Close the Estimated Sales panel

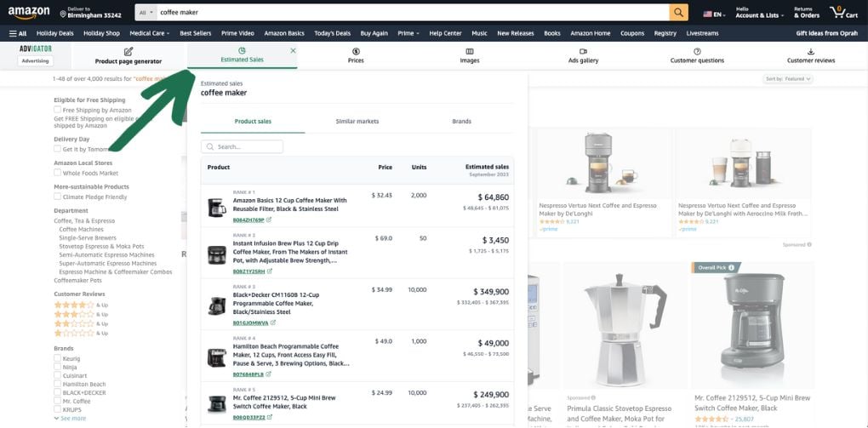click(293, 50)
